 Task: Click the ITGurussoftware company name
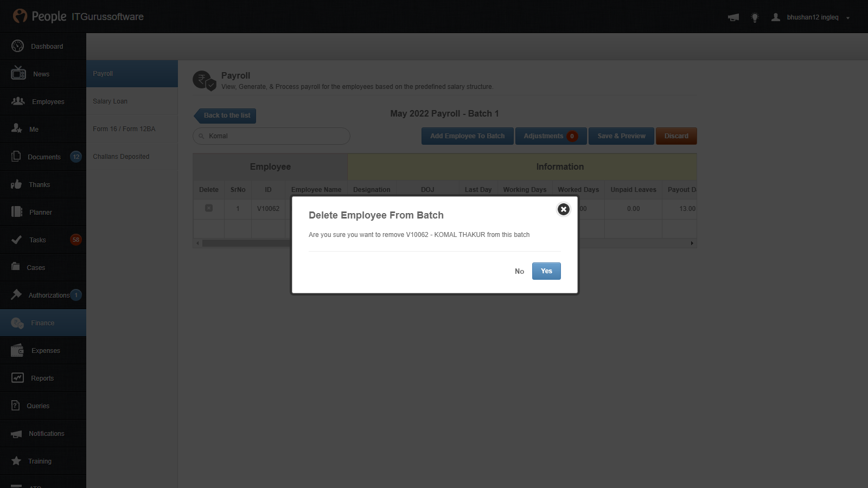[107, 17]
